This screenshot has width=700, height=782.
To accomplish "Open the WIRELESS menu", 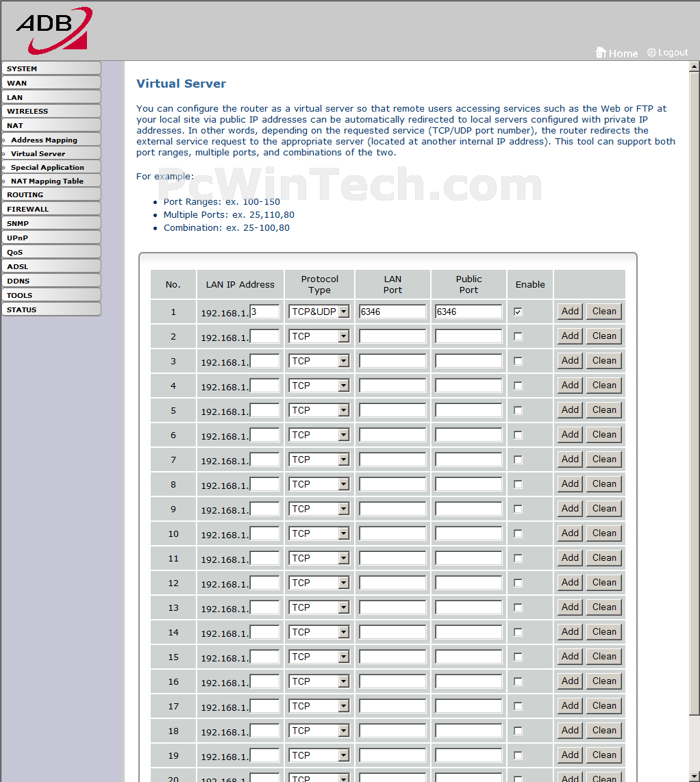I will [x=51, y=111].
